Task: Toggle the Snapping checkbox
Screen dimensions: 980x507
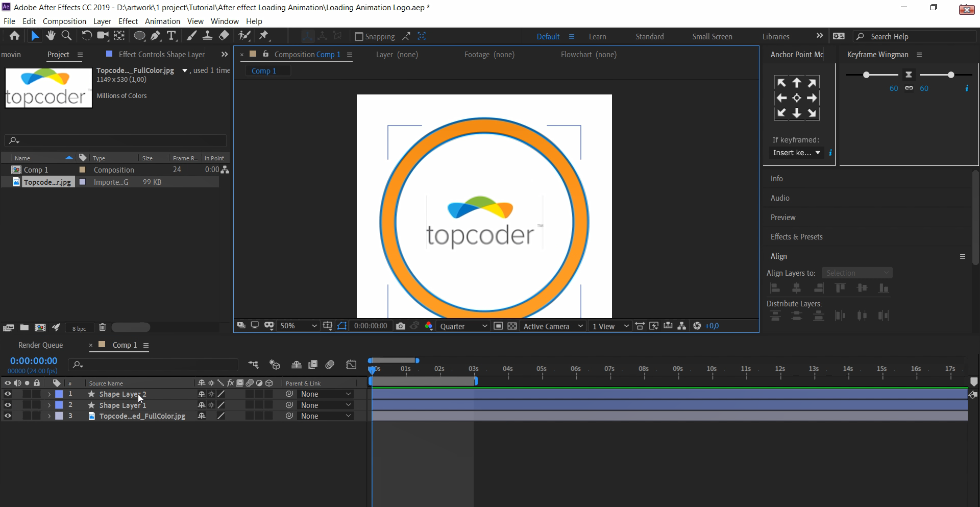Action: point(358,37)
